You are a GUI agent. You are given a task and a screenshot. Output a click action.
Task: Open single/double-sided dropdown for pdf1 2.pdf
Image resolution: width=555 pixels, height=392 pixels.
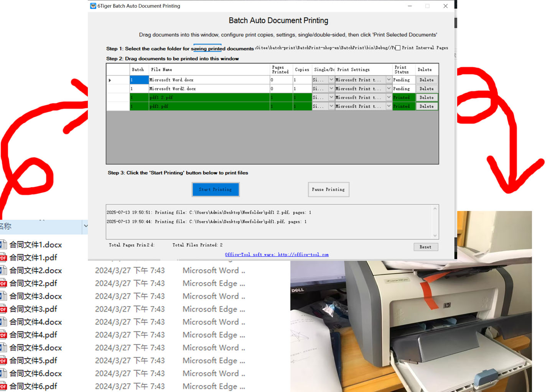[x=331, y=97]
